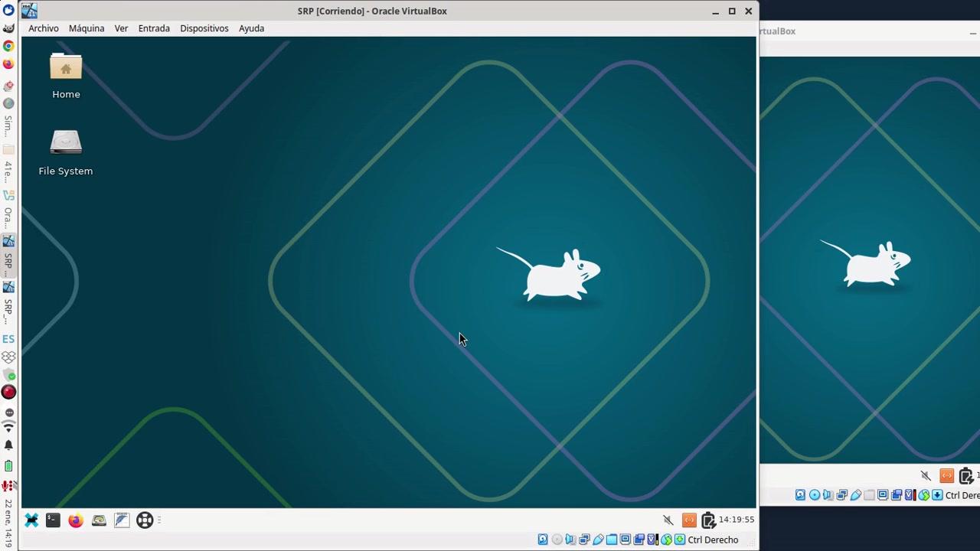Viewport: 980px width, 551px height.
Task: Click the Firefox icon in host side panel
Action: (x=8, y=64)
